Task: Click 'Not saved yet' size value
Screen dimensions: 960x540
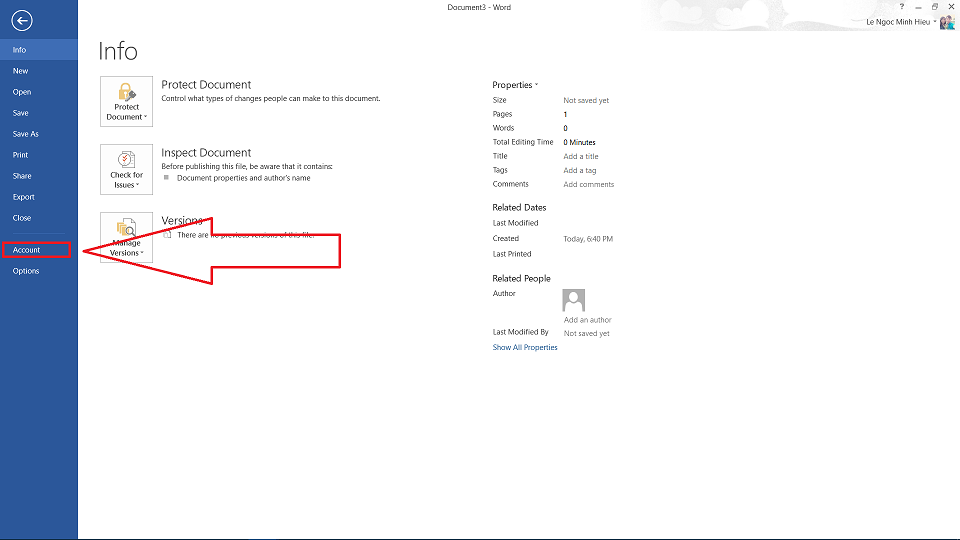Action: [586, 100]
